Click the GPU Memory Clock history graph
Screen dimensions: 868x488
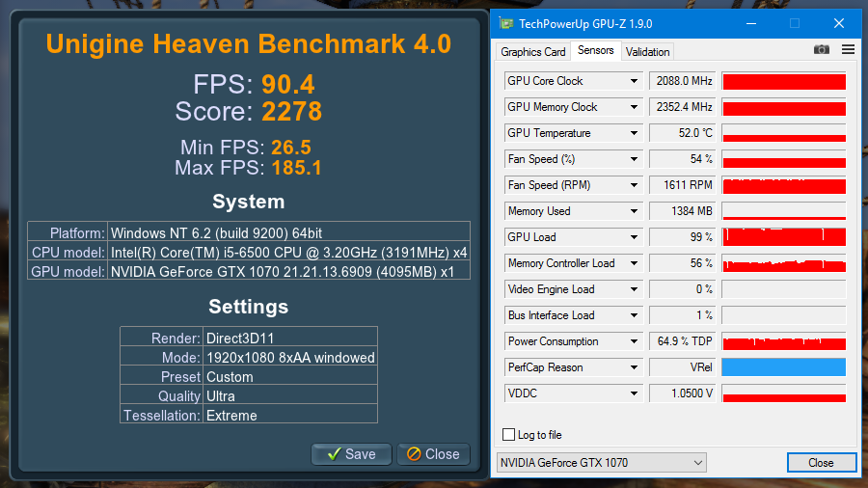784,107
